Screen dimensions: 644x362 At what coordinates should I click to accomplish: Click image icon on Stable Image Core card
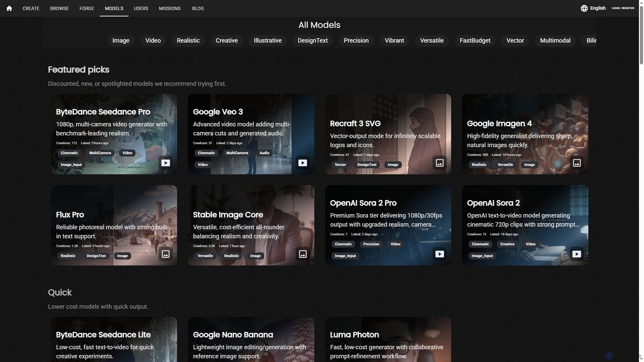pyautogui.click(x=302, y=254)
